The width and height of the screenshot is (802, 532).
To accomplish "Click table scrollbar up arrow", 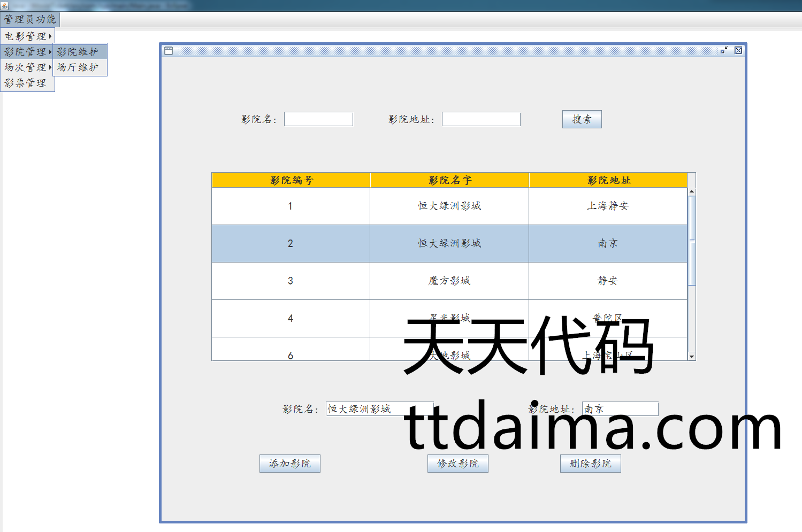I will (692, 191).
